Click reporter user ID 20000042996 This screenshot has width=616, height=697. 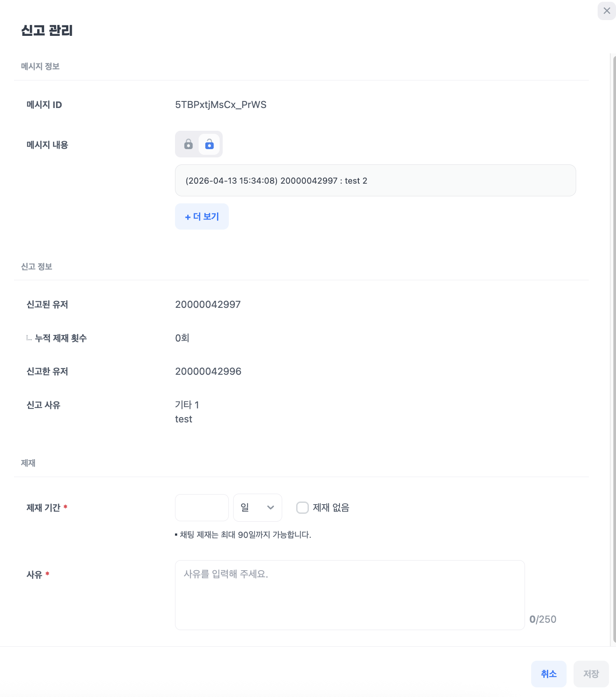[208, 372]
